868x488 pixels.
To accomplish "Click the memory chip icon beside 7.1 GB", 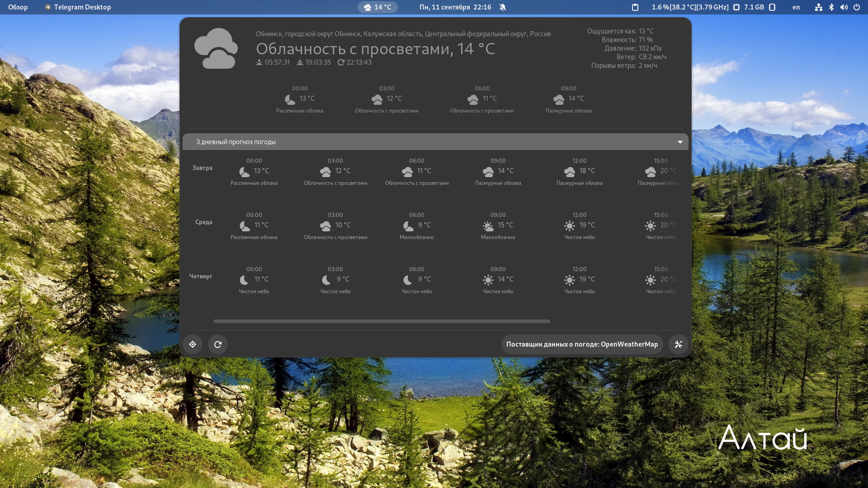I will point(772,7).
